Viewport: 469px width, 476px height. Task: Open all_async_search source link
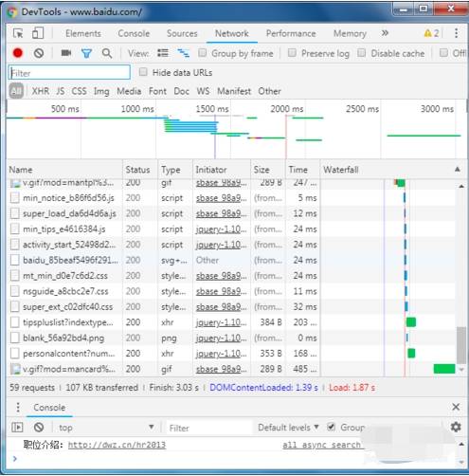click(x=321, y=445)
